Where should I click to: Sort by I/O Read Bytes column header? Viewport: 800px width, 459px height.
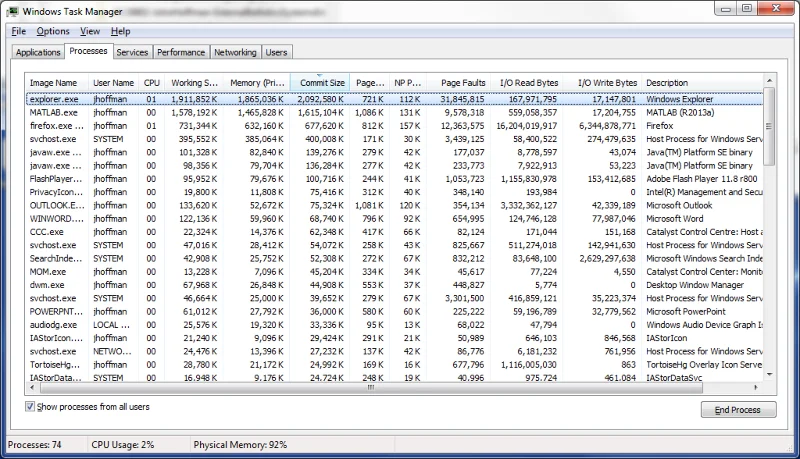coord(529,83)
